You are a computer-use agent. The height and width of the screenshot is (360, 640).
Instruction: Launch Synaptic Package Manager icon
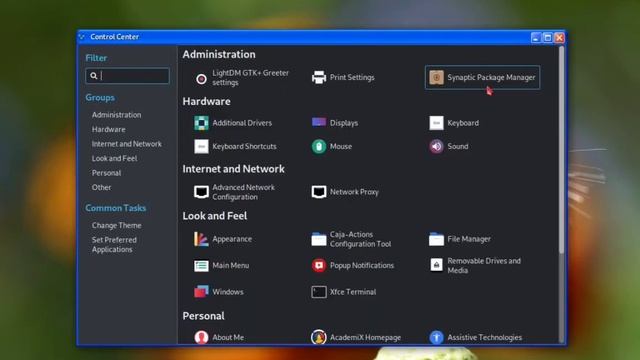[436, 77]
